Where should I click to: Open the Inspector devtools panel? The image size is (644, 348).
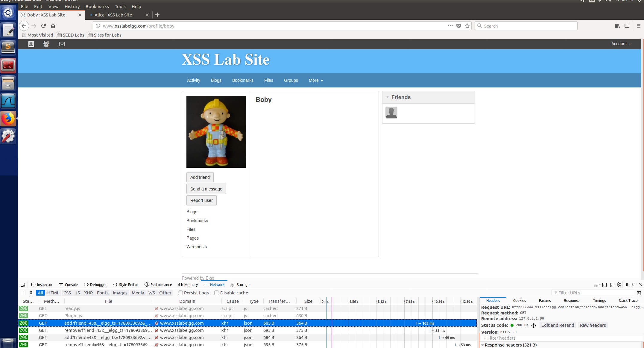pos(42,285)
